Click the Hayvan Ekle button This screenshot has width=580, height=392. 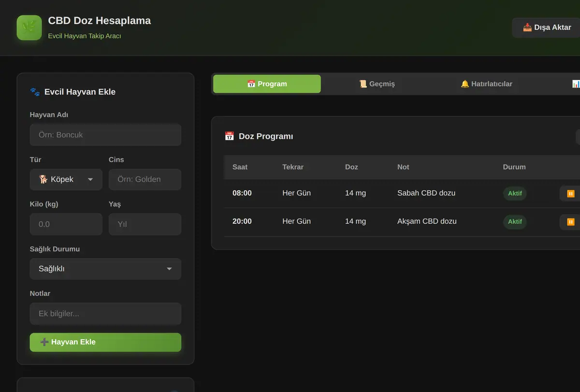click(105, 342)
